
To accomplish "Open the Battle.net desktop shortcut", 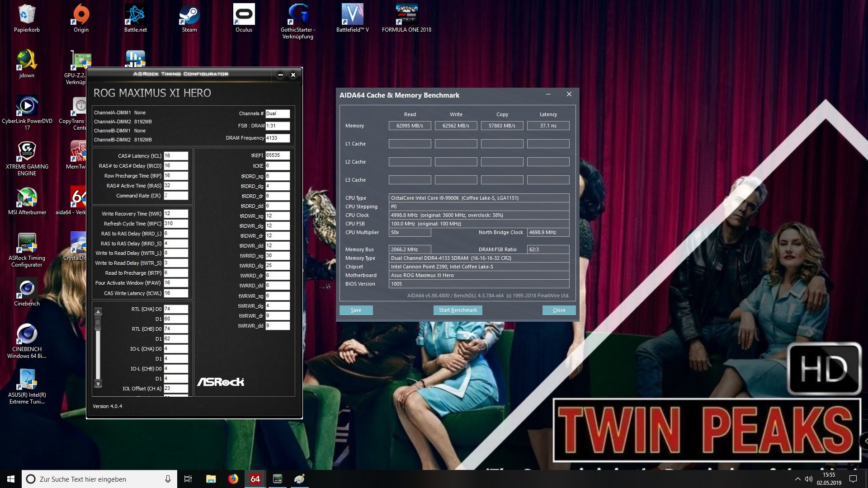I will pyautogui.click(x=135, y=18).
